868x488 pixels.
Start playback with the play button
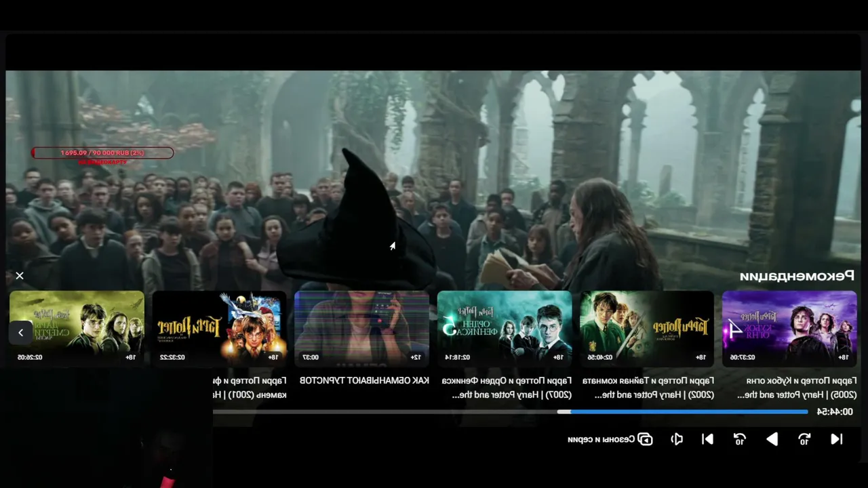point(772,439)
